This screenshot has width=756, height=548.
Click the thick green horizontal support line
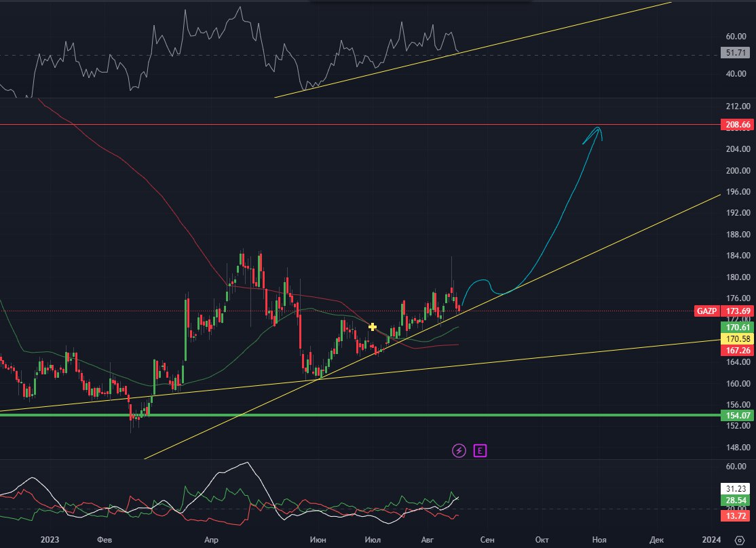(339, 415)
